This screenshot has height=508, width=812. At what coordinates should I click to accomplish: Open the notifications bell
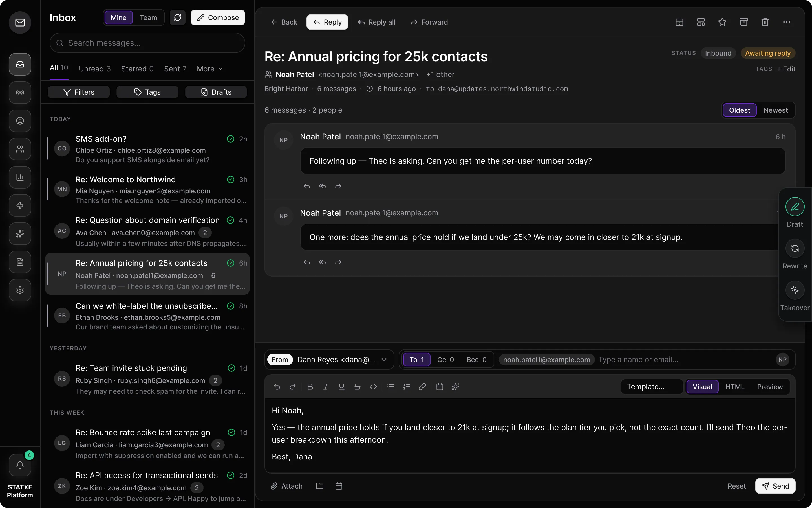tap(20, 465)
